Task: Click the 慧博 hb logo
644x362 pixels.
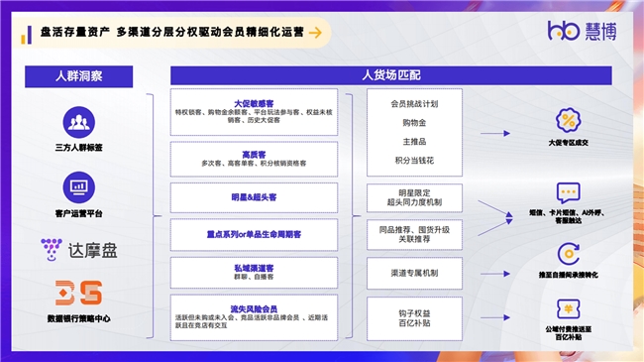Action: [x=582, y=31]
